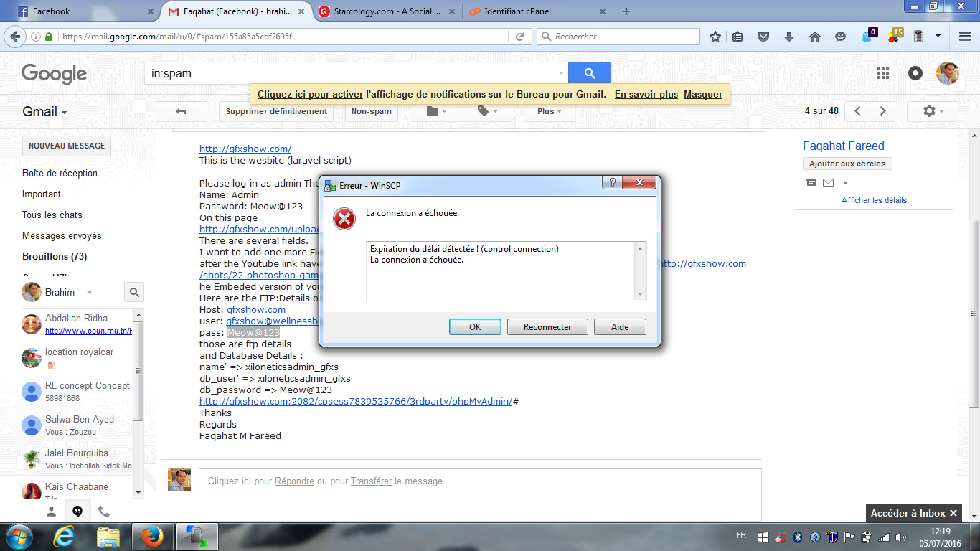This screenshot has width=980, height=551.
Task: Open the Gmail dropdown menu
Action: (x=44, y=112)
